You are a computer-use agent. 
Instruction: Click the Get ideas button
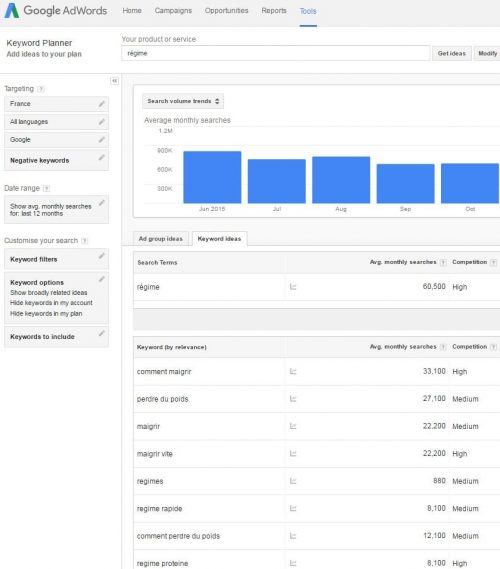click(x=452, y=53)
